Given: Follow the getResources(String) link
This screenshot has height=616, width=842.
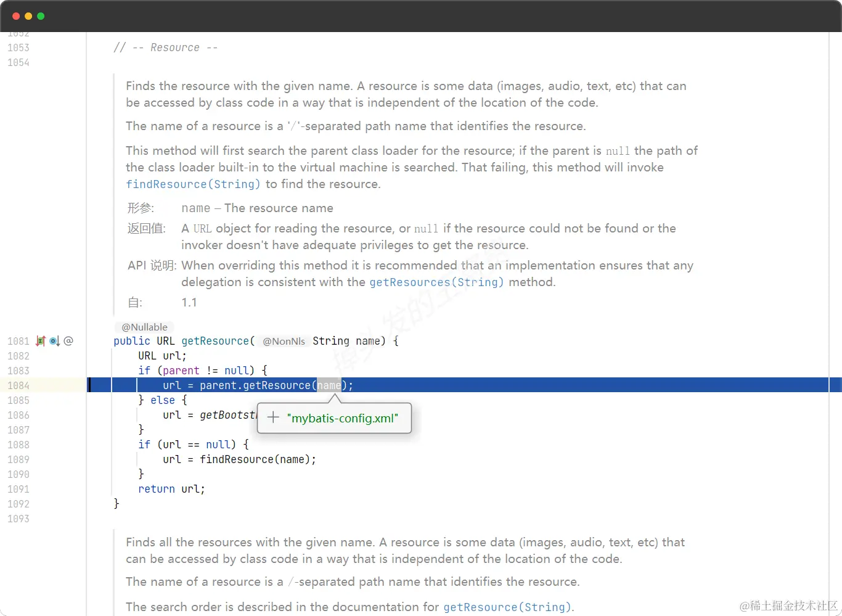Looking at the screenshot, I should coord(436,282).
